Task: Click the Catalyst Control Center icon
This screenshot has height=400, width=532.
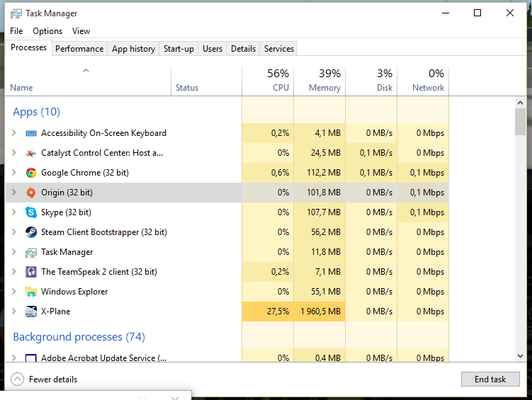Action: click(x=31, y=153)
